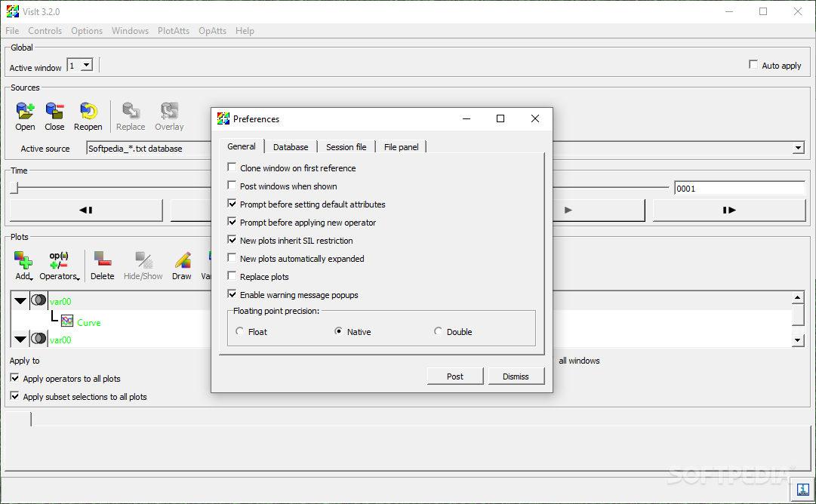Open the Help menu
Screen dimensions: 816x504
pyautogui.click(x=245, y=31)
